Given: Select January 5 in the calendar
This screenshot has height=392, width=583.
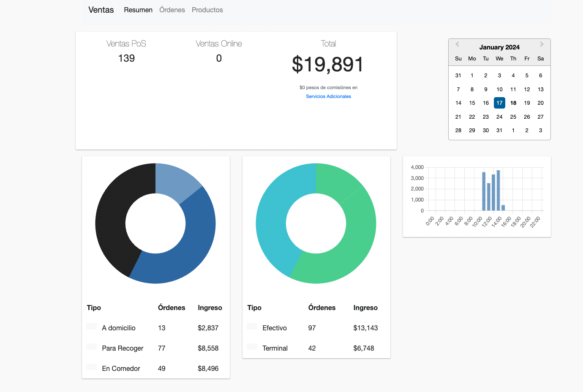Looking at the screenshot, I should 527,76.
